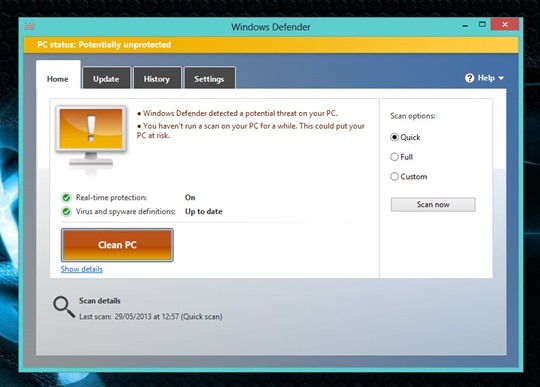Click green check beside Virus and spyware definitions

coord(66,211)
